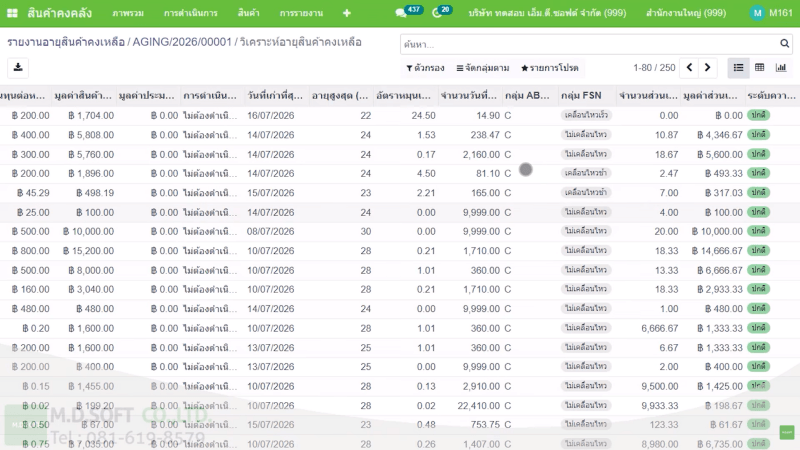Go to previous page arrow
The image size is (800, 450).
(689, 67)
